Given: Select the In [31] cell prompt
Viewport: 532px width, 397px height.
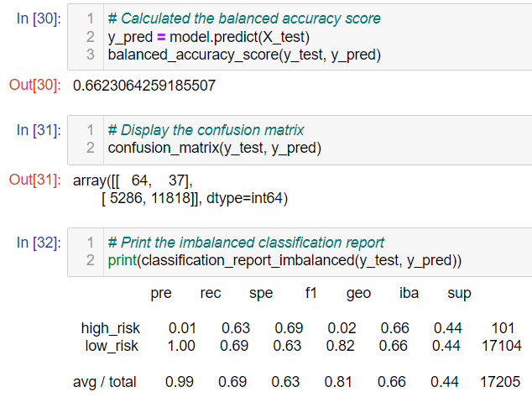Looking at the screenshot, I should [x=39, y=130].
